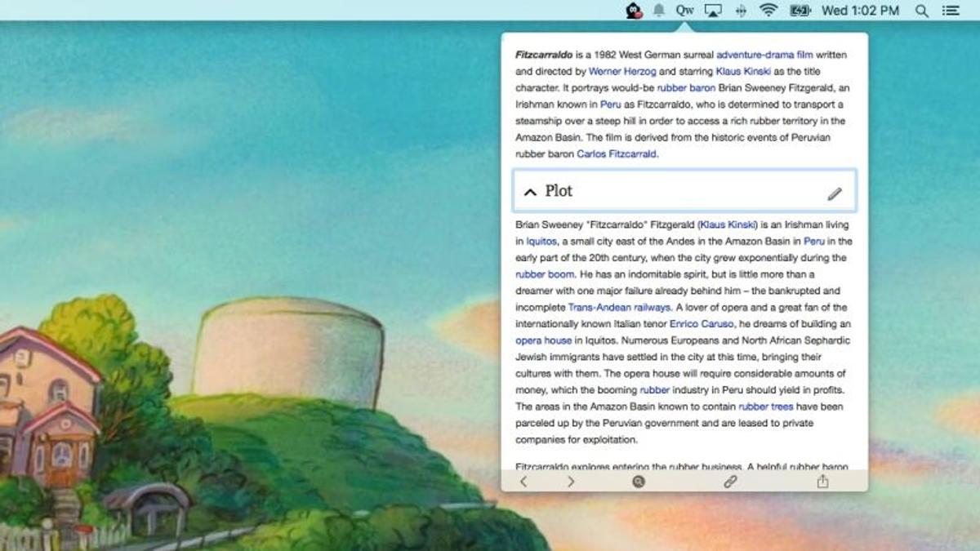
Task: Click the Wed 1:02 PM clock
Action: coord(860,11)
